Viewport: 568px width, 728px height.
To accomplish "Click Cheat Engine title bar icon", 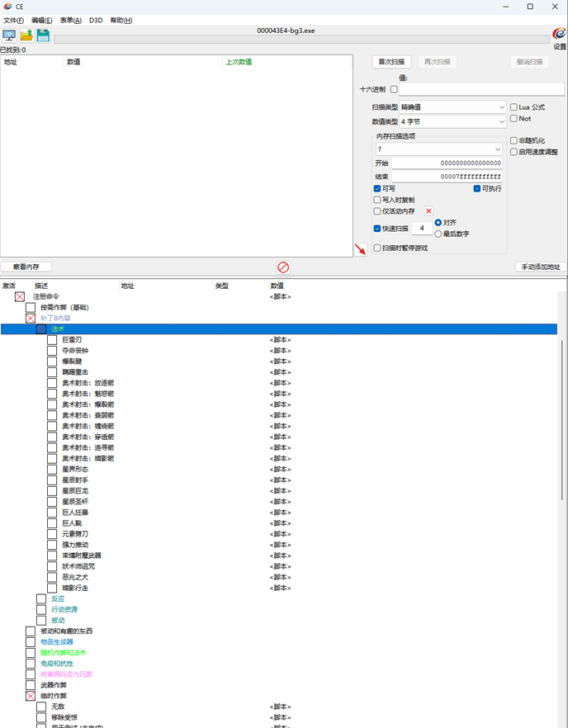I will [7, 7].
